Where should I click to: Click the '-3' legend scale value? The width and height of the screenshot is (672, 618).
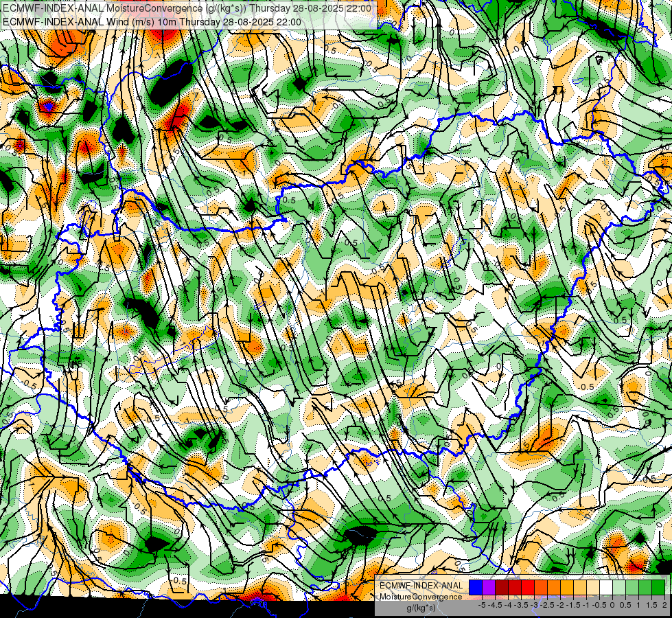535,605
